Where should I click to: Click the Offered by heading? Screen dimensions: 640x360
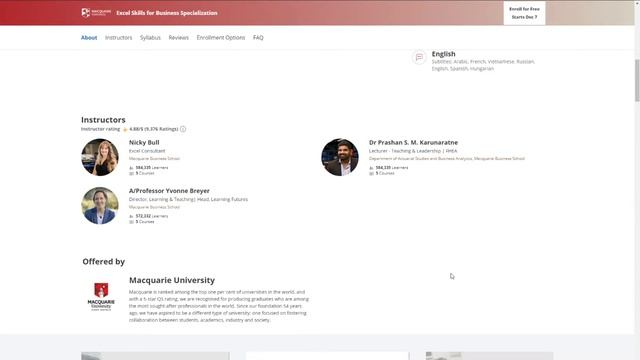tap(104, 262)
